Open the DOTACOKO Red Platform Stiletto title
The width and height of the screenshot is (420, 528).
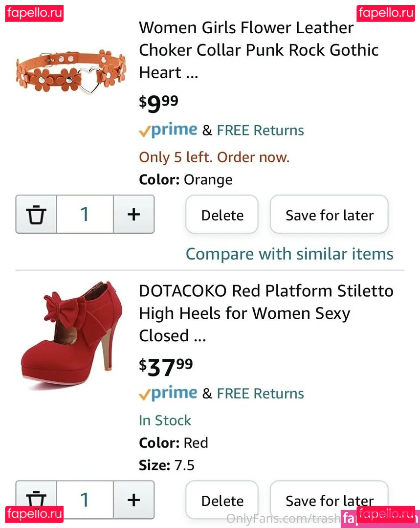pyautogui.click(x=265, y=313)
